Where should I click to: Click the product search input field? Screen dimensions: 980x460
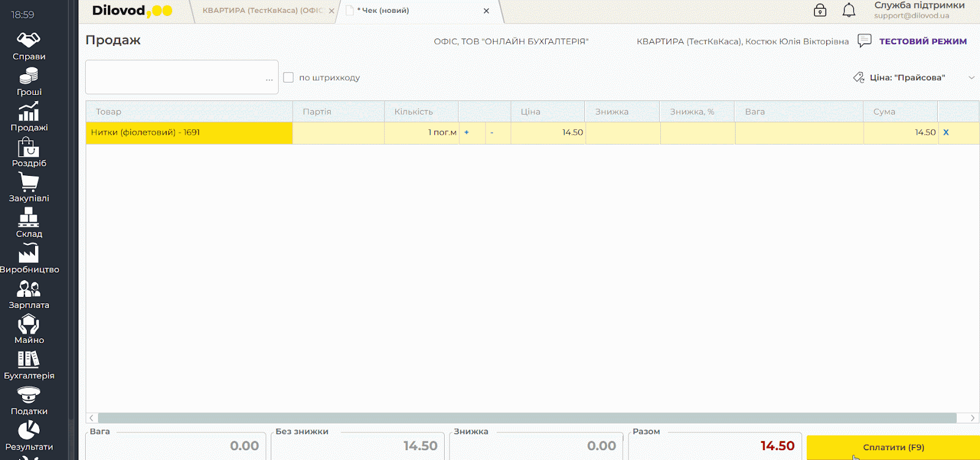tap(175, 77)
